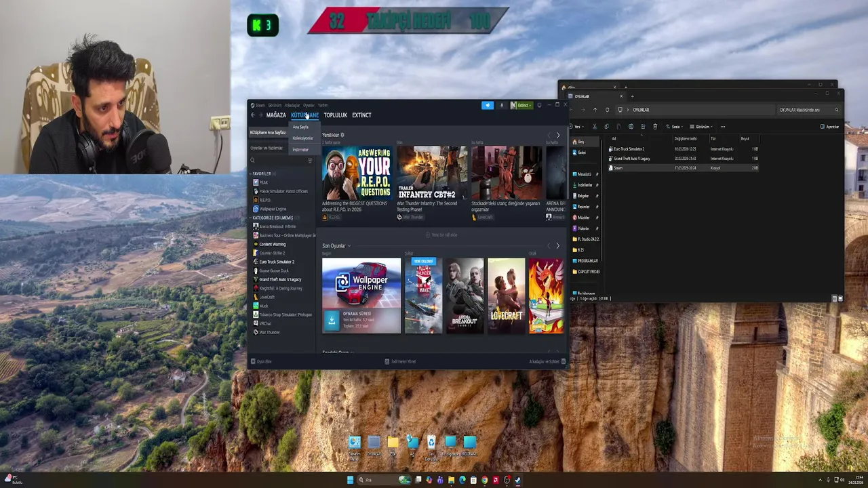
Task: Select Koleksiyonlar from Kütüphane menu
Action: (302, 138)
